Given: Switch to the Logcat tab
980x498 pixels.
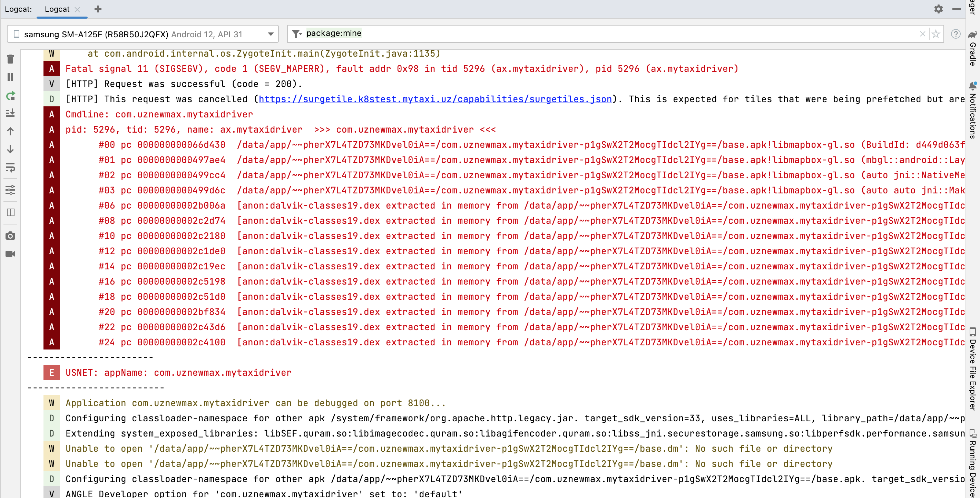Looking at the screenshot, I should coord(57,9).
